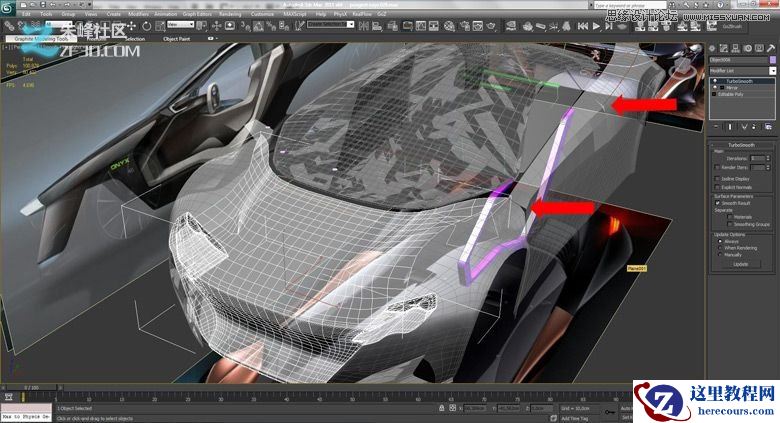Open Schematic View

click(x=434, y=26)
